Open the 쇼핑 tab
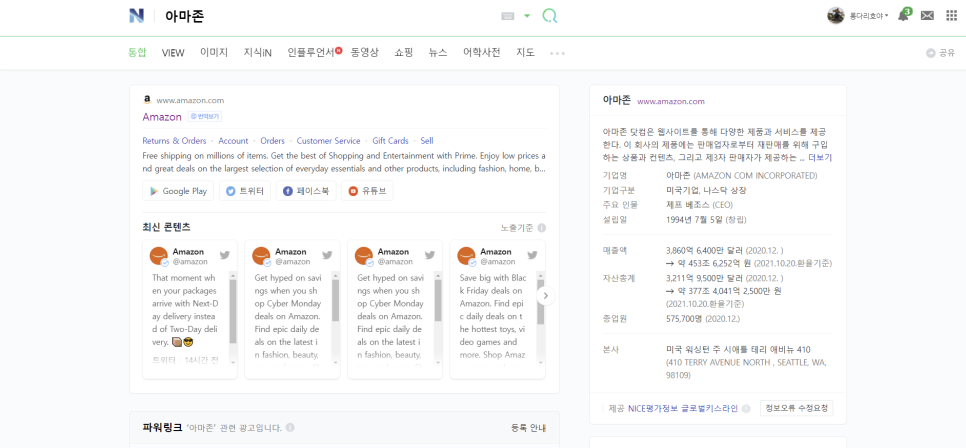Screen dimensions: 966x448 coord(404,53)
